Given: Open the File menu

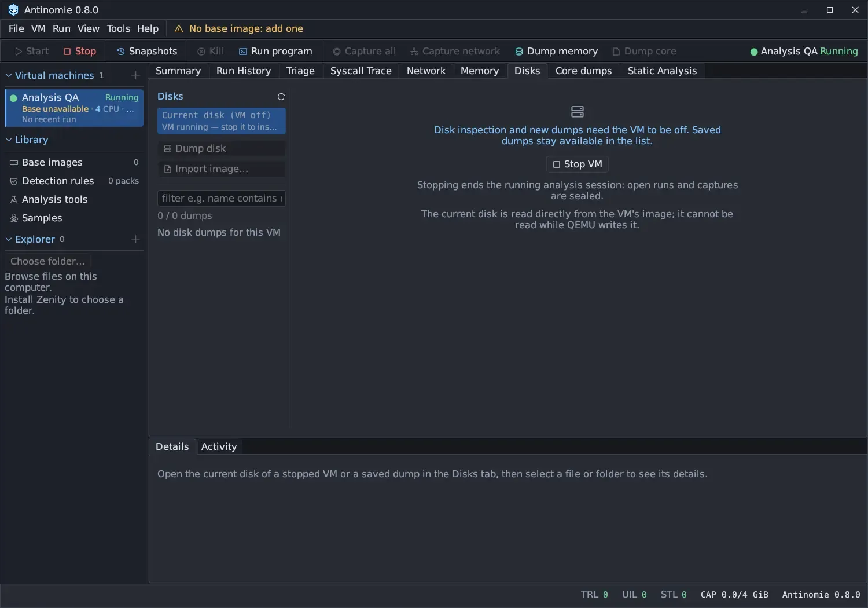Looking at the screenshot, I should click(x=16, y=28).
